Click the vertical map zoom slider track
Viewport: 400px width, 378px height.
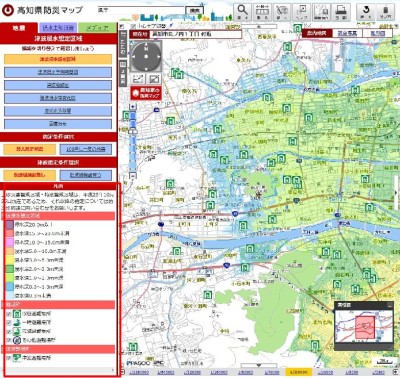point(133,142)
